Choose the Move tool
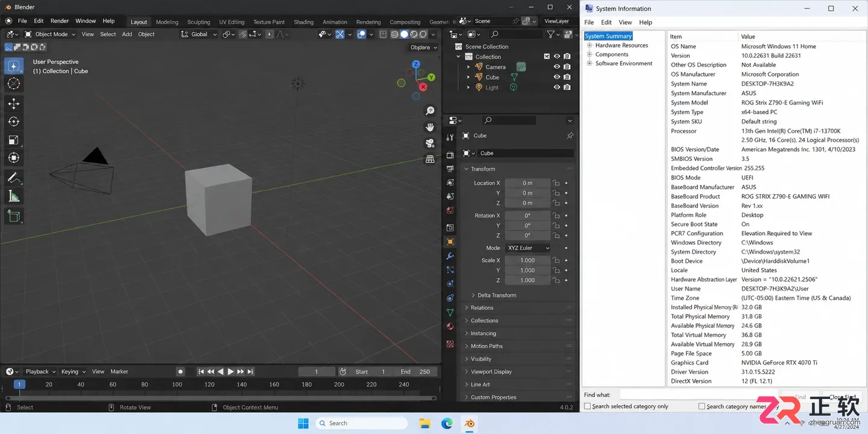The image size is (868, 434). [x=13, y=104]
